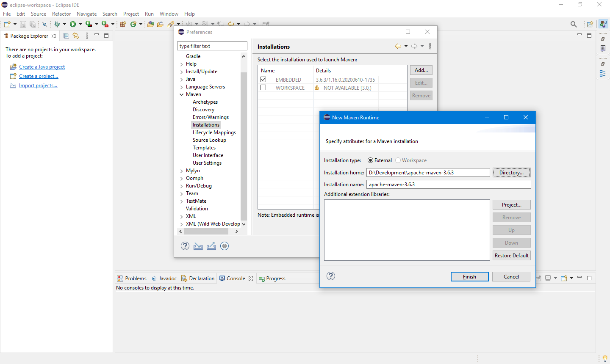The width and height of the screenshot is (610, 364).
Task: Click Finish in New Maven Runtime
Action: [469, 276]
